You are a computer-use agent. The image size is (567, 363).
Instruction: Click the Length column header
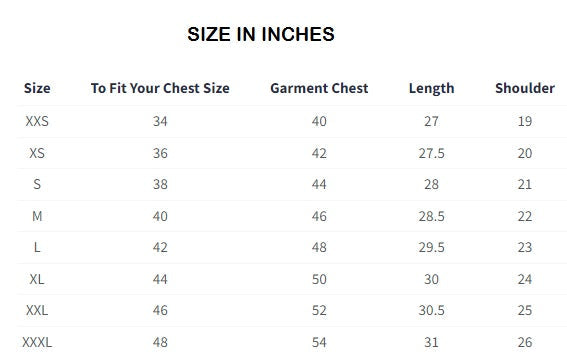click(431, 88)
